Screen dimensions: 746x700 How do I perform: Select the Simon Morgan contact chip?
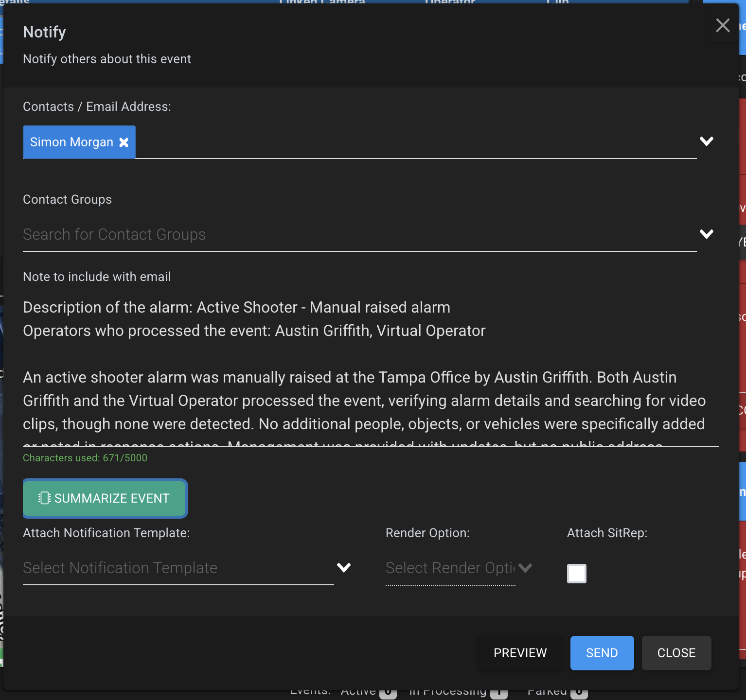coord(71,142)
